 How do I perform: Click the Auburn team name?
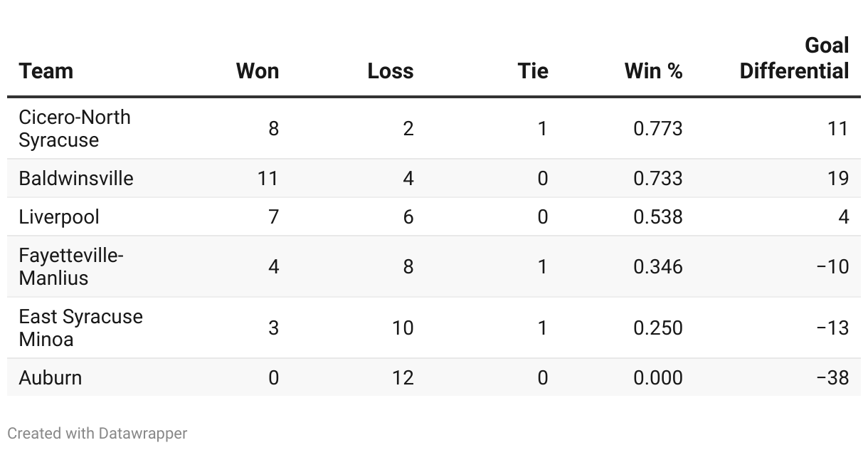click(x=51, y=377)
